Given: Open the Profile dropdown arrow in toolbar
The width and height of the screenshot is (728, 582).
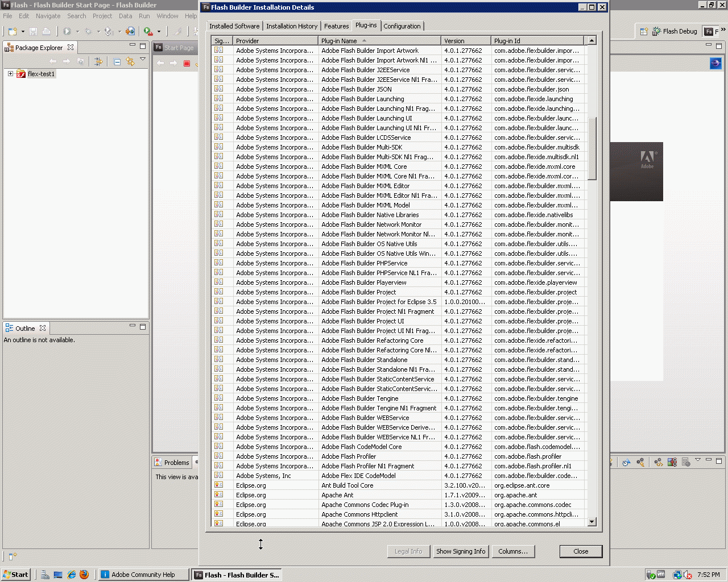Looking at the screenshot, I should (119, 32).
